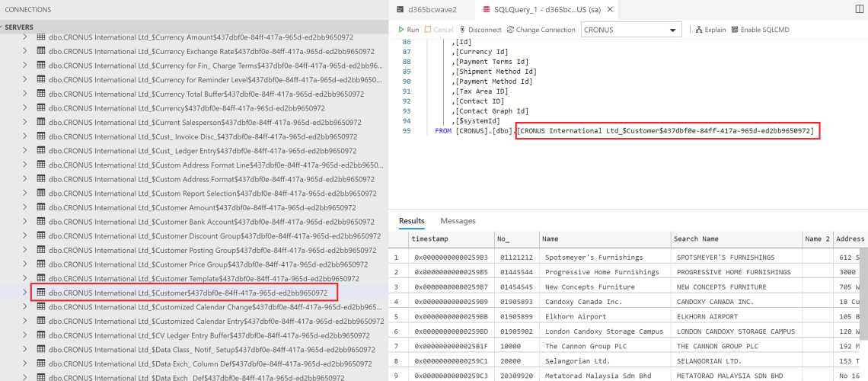868x381 pixels.
Task: Select the Progressive Home Furnishings name cell
Action: (605, 272)
